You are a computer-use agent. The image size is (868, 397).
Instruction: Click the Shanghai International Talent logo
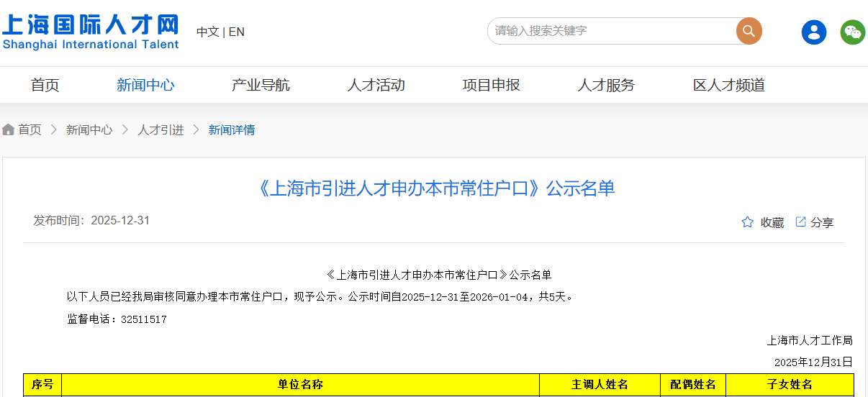[90, 32]
